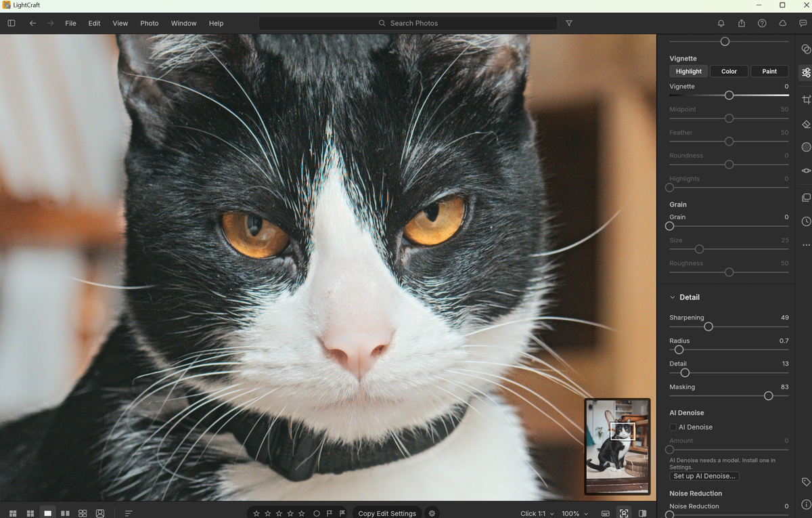Click the Search Photos field

(408, 23)
